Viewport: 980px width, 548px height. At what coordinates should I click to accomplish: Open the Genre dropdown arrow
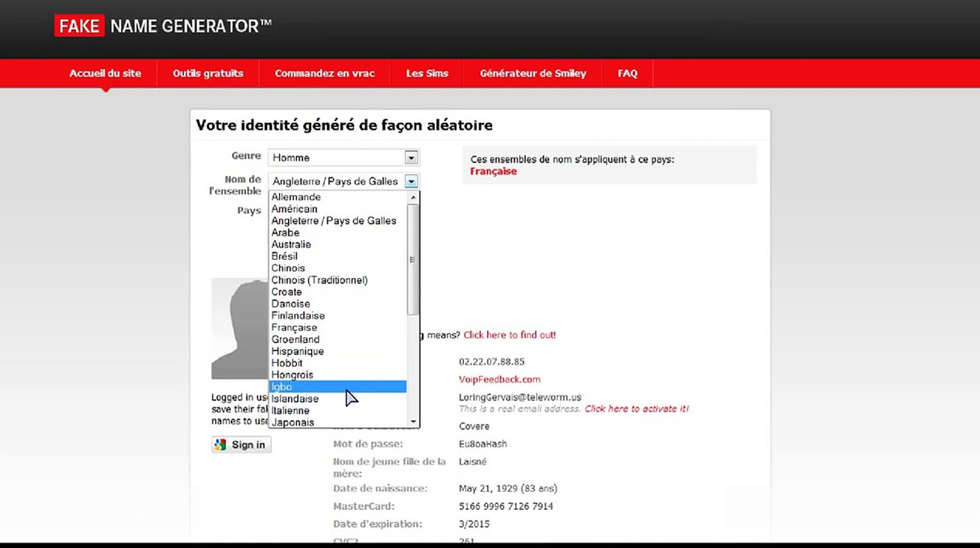pos(411,157)
